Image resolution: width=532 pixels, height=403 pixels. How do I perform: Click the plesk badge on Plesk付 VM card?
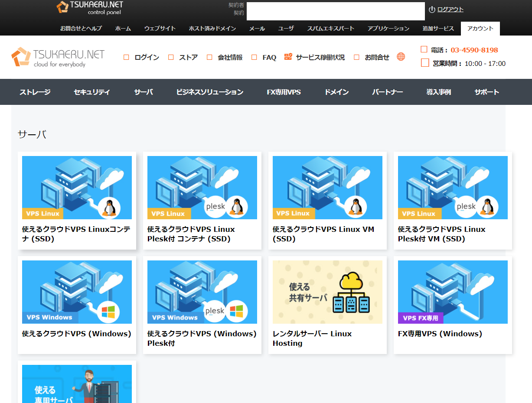[466, 207]
